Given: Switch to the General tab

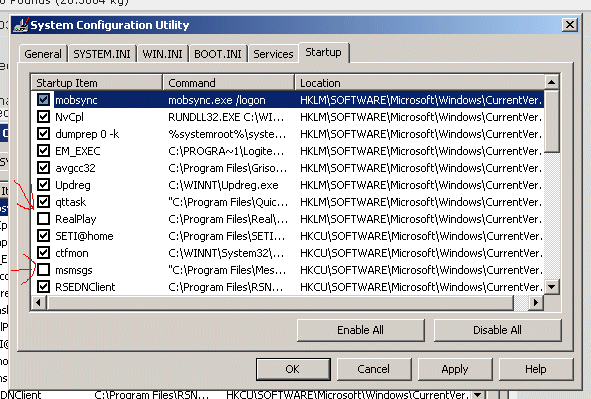Looking at the screenshot, I should (x=43, y=54).
